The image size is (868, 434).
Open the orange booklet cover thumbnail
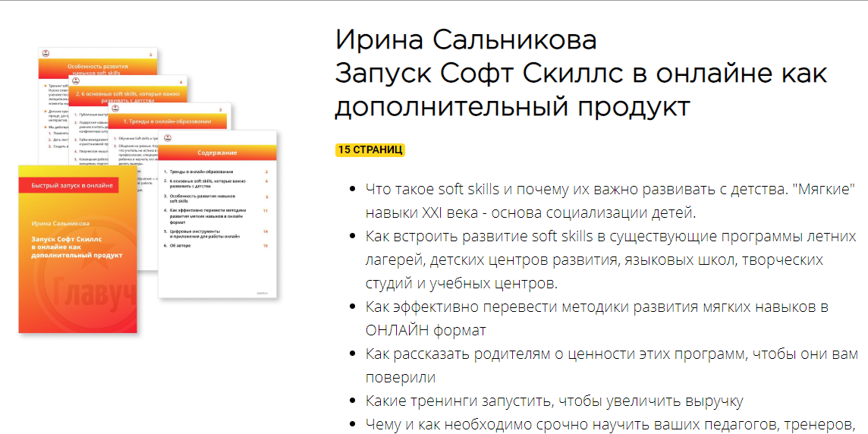point(77,249)
